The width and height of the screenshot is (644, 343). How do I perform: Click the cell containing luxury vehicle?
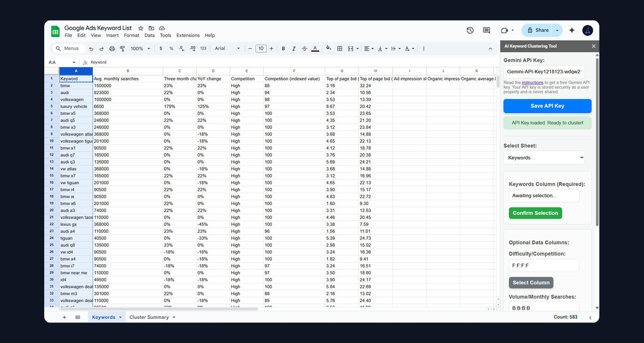point(76,106)
